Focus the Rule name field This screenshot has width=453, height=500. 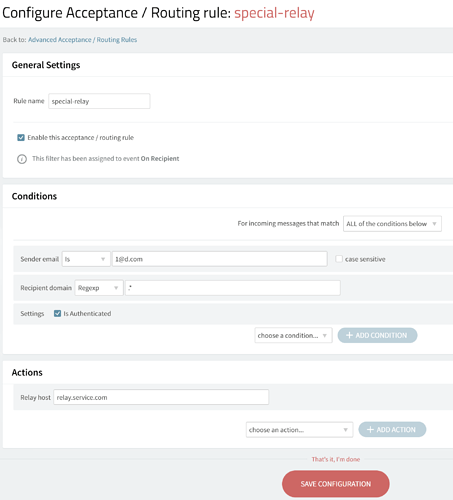(x=99, y=101)
